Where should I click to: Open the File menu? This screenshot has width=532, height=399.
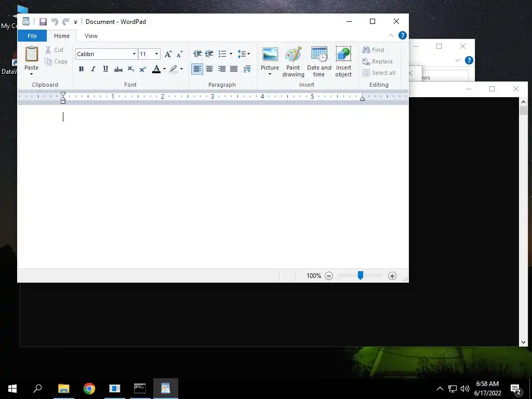click(32, 36)
